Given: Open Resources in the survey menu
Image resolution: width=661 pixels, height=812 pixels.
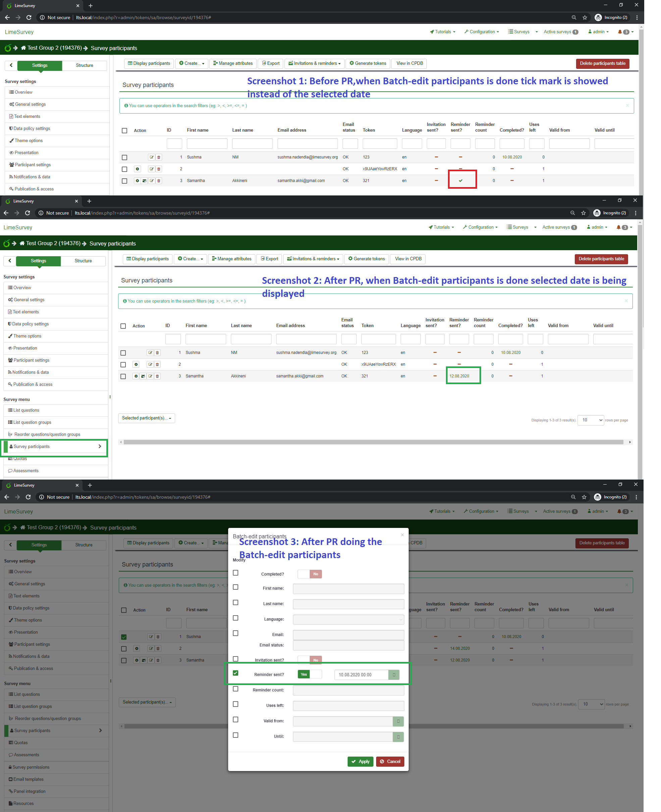Looking at the screenshot, I should [23, 804].
